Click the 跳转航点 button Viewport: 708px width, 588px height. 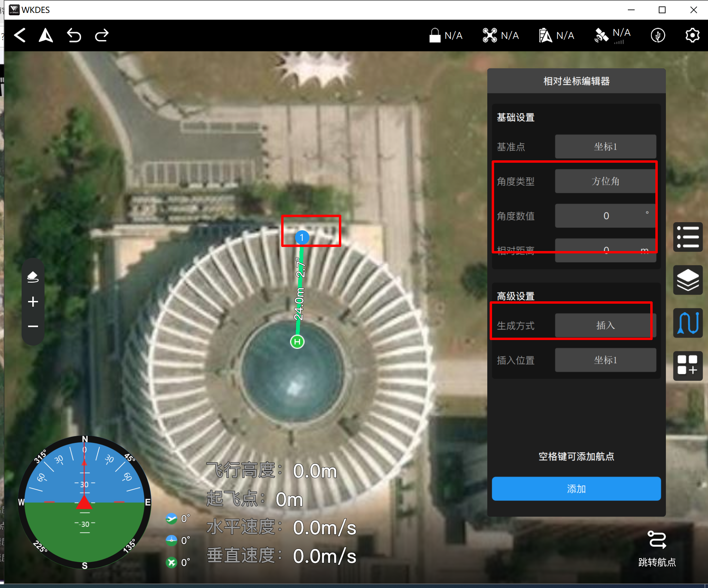[657, 549]
